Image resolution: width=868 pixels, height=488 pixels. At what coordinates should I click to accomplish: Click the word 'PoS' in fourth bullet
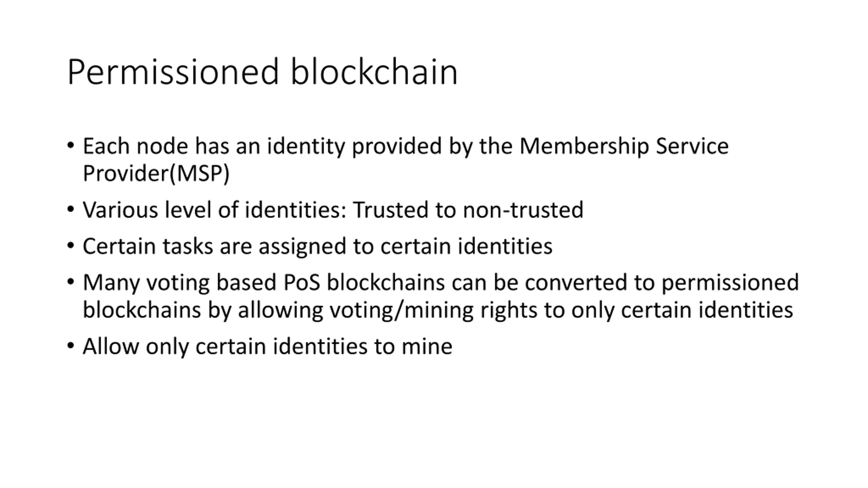point(301,283)
